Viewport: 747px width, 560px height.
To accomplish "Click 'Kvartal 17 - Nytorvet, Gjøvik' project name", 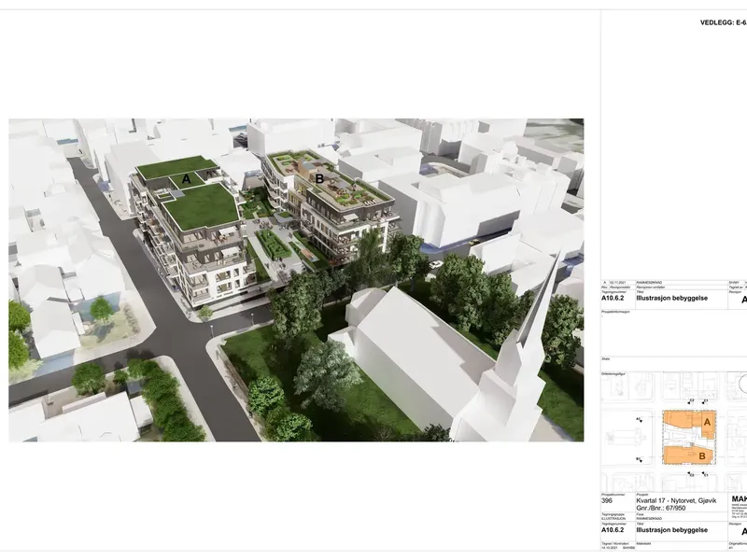I will click(x=676, y=500).
